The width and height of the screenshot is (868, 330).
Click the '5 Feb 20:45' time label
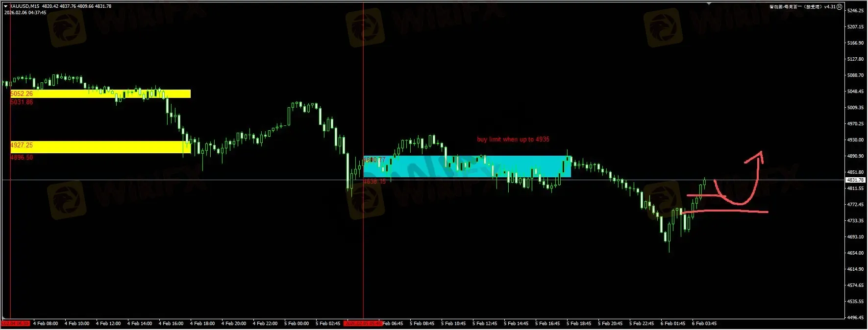[x=610, y=324]
